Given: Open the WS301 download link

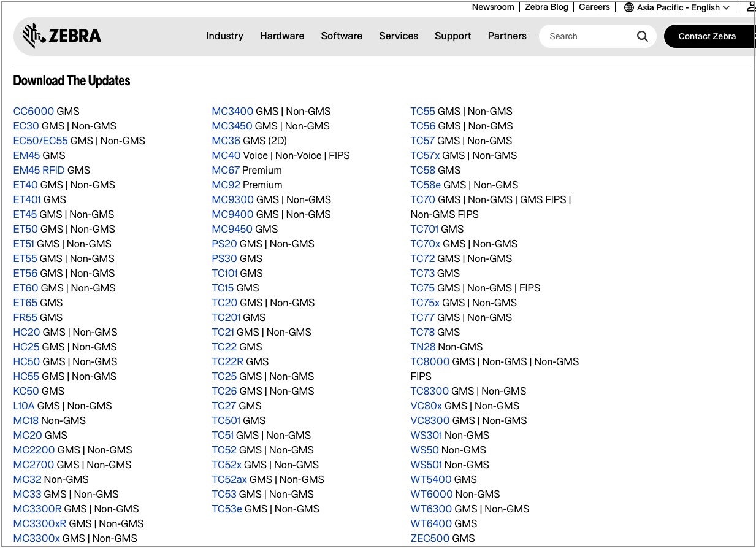Looking at the screenshot, I should (426, 435).
